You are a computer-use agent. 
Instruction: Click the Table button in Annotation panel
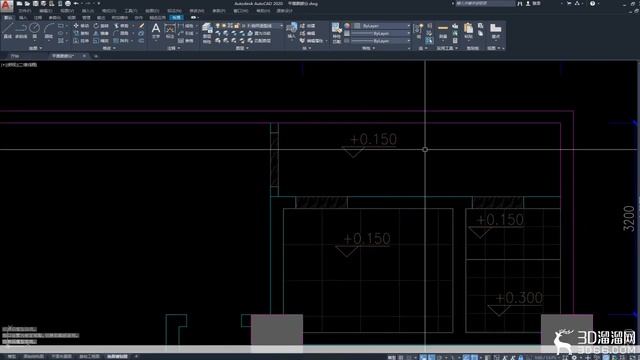[186, 41]
